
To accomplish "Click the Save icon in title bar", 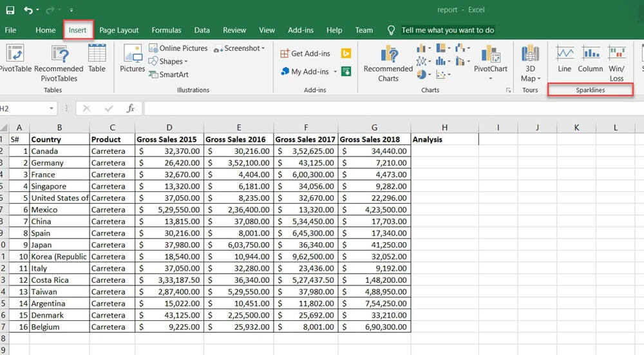I will (x=10, y=10).
